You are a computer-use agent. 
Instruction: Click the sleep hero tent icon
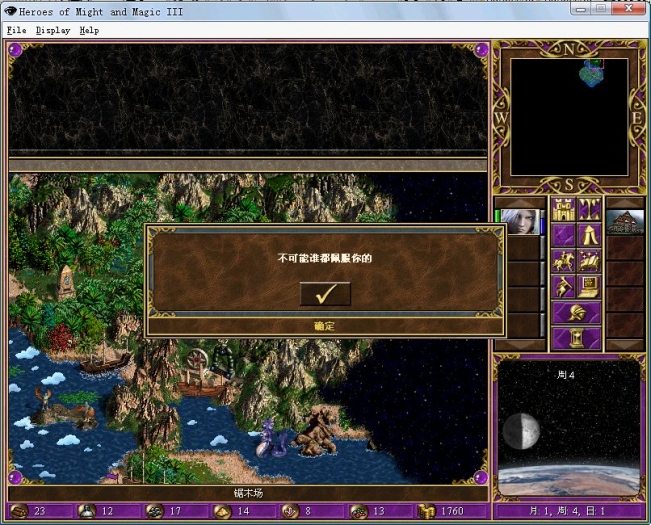[x=589, y=235]
